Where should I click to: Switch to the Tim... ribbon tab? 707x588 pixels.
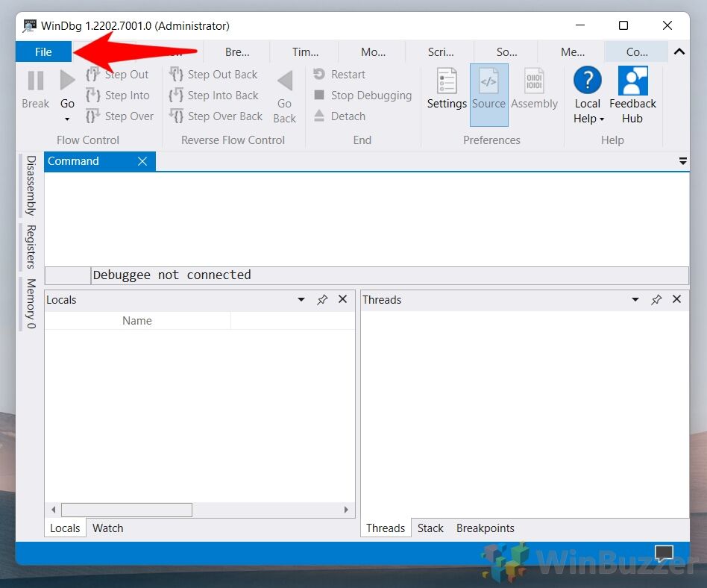(305, 52)
